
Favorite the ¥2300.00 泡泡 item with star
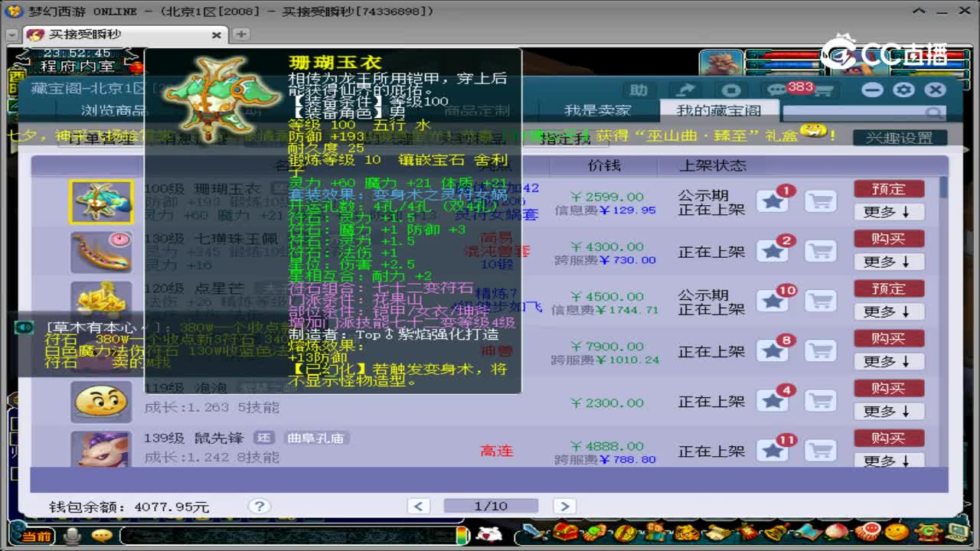click(773, 400)
